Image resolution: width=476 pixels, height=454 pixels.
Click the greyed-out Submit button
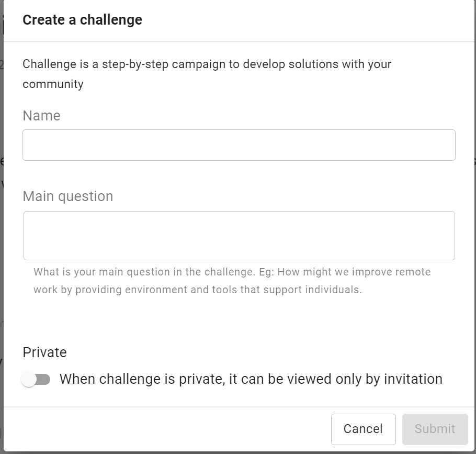(x=435, y=429)
